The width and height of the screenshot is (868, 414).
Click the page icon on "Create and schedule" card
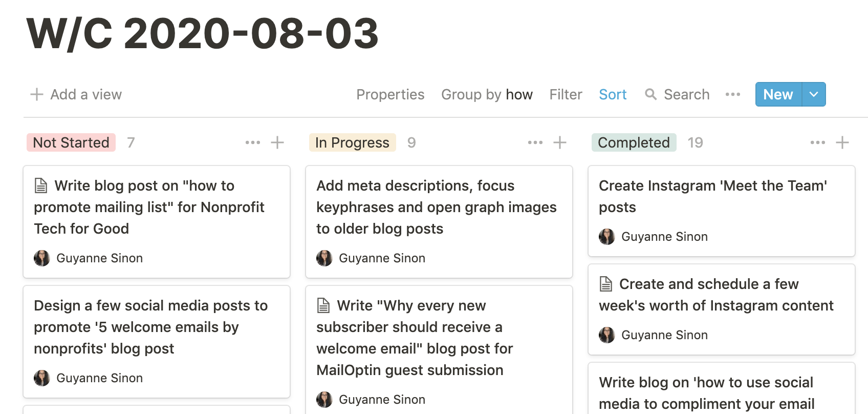point(606,283)
